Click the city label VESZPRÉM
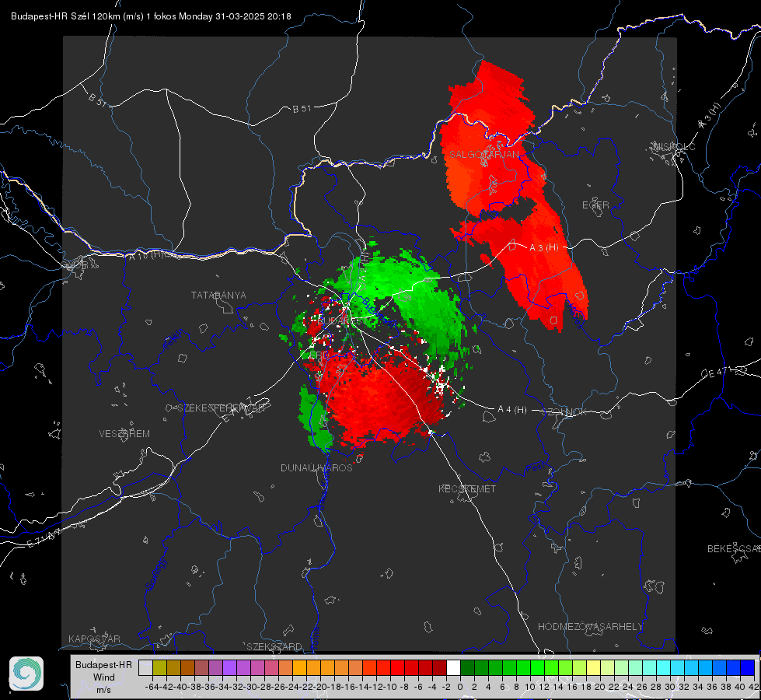 (124, 433)
